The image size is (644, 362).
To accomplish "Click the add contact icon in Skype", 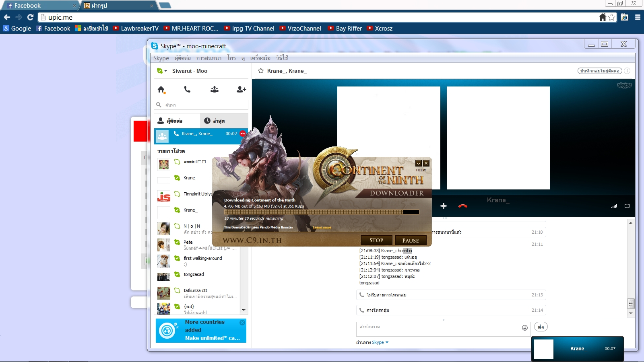I will coord(242,89).
